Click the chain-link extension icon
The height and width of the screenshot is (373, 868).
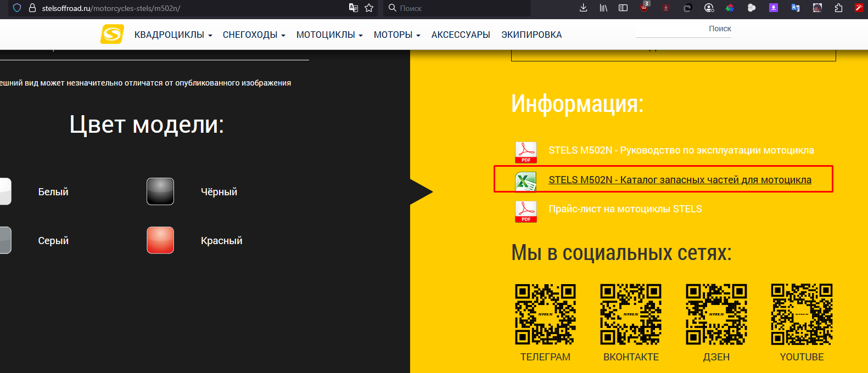(687, 8)
